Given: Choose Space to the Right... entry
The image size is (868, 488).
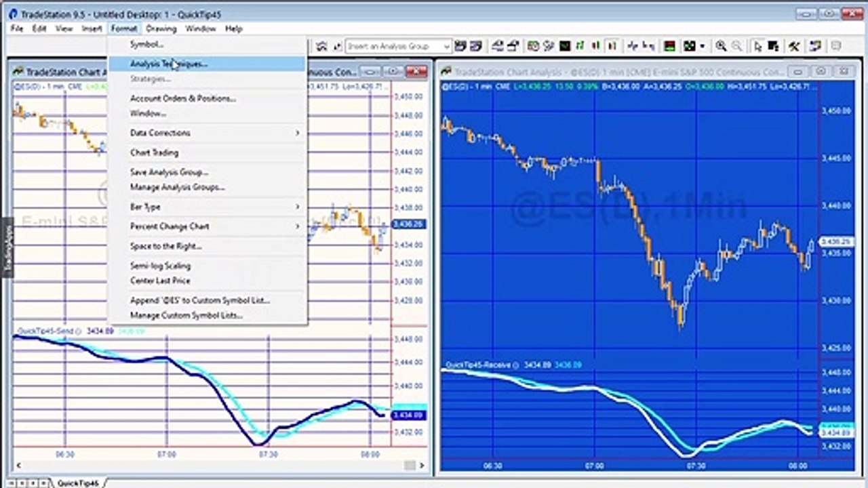Looking at the screenshot, I should tap(208, 246).
